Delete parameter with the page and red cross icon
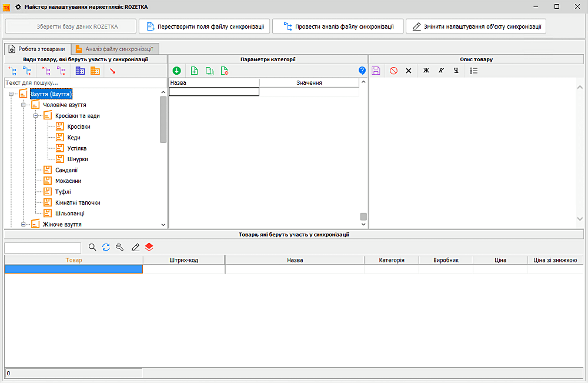This screenshot has height=383, width=588. coord(225,71)
